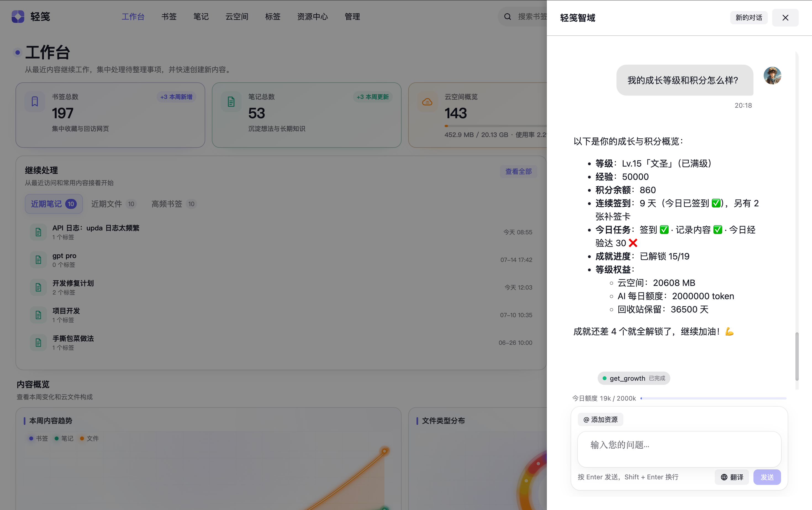
Task: Click note icon beside 手撕包菜做法 row
Action: [x=38, y=343]
